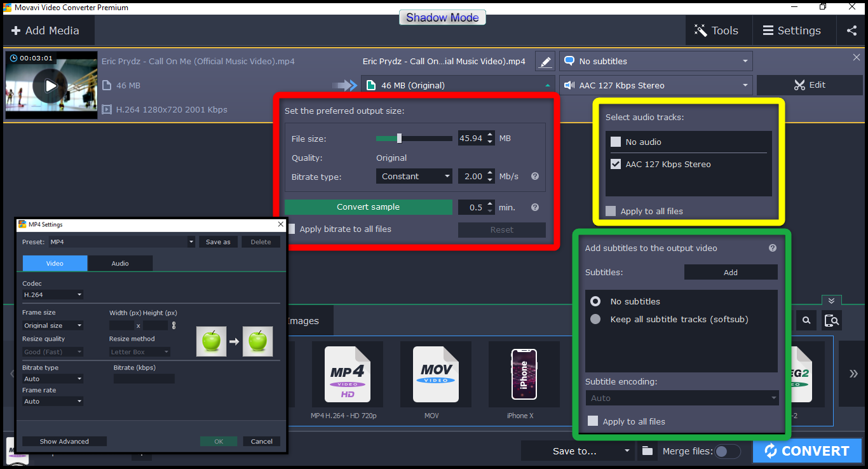Open the No subtitles dropdown
Image resolution: width=868 pixels, height=469 pixels.
pyautogui.click(x=656, y=61)
